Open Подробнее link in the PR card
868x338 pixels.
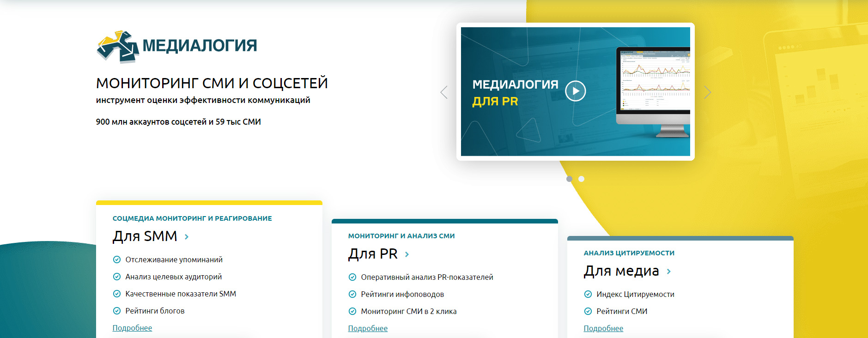[x=368, y=328]
